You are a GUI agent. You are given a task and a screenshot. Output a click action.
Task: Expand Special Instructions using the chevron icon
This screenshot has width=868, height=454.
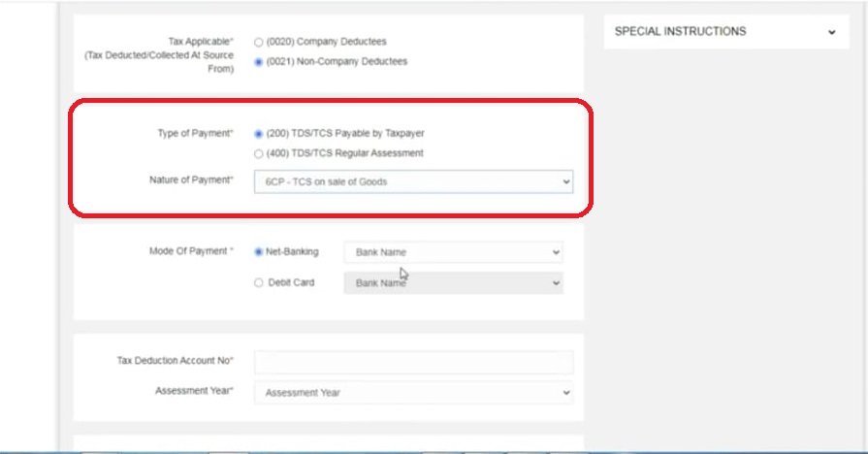pos(831,32)
